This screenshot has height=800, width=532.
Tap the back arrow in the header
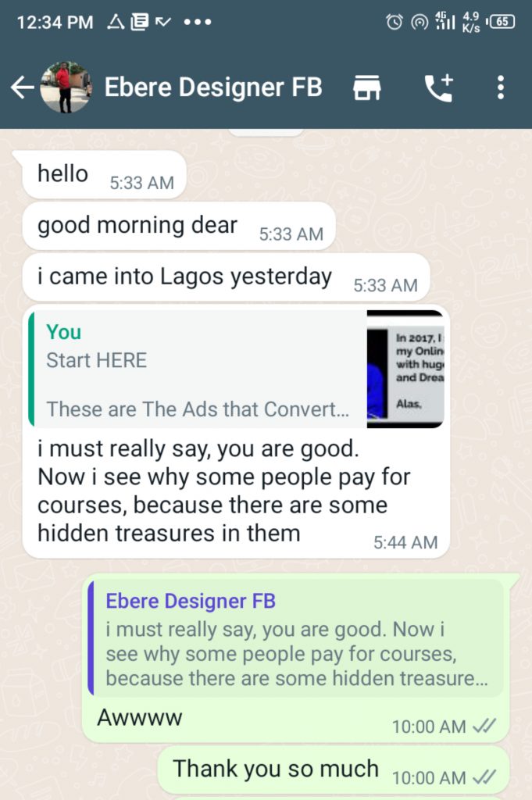pos(23,87)
